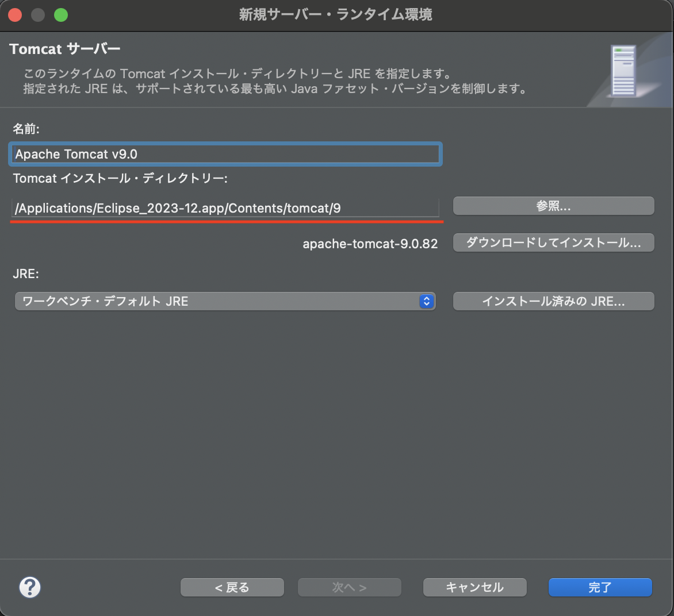674x616 pixels.
Task: Close the dialog with the red button
Action: 15,15
